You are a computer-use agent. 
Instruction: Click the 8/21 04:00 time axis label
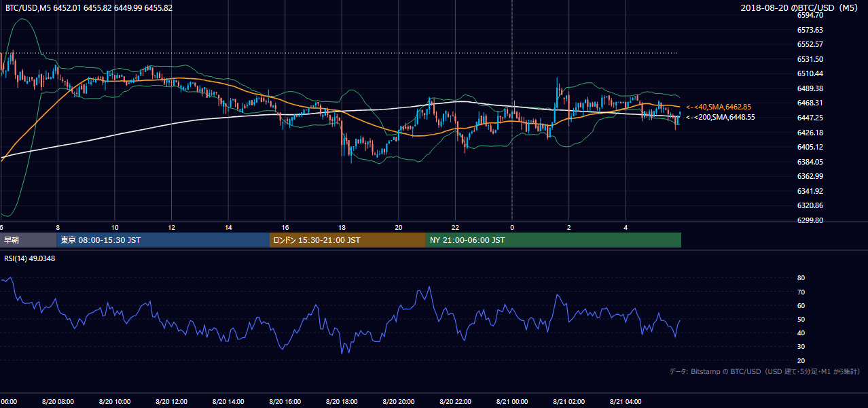pos(626,402)
